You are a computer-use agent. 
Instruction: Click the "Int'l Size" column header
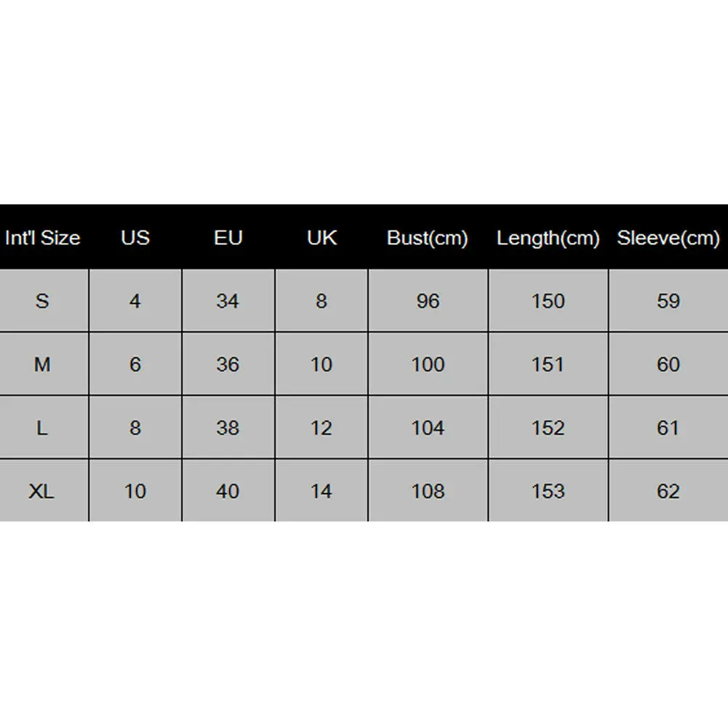click(42, 238)
